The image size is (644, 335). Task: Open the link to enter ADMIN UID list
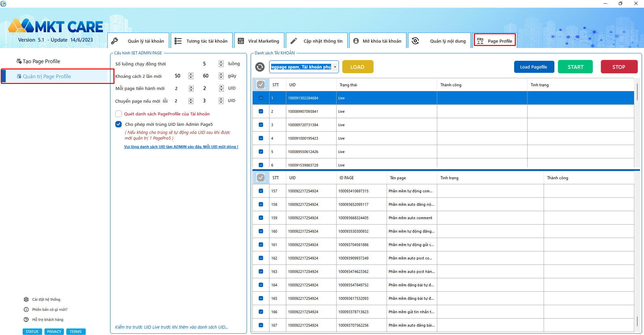pos(181,147)
